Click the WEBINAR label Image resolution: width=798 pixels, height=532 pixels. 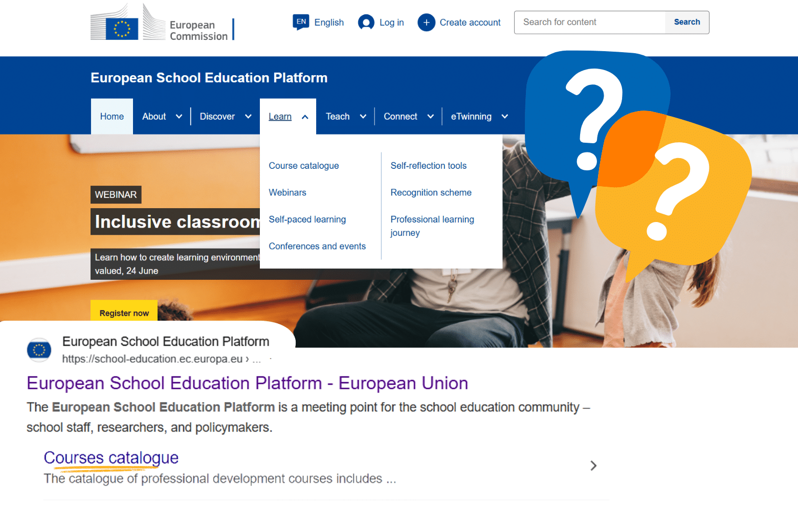[116, 195]
